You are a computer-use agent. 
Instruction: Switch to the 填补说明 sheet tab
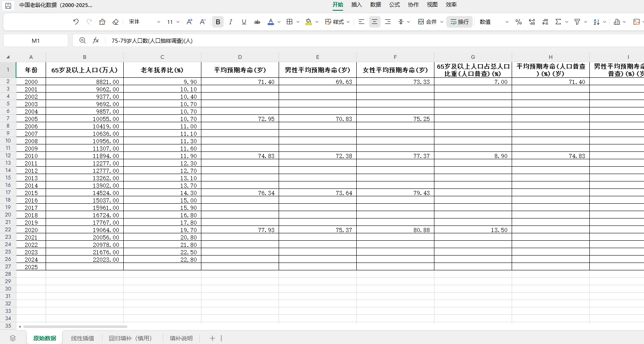click(181, 338)
